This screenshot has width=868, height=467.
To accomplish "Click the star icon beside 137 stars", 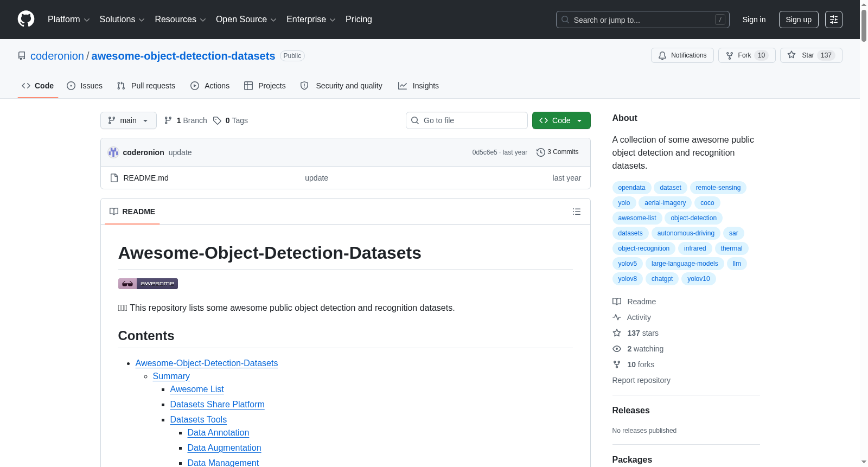I will pyautogui.click(x=617, y=333).
